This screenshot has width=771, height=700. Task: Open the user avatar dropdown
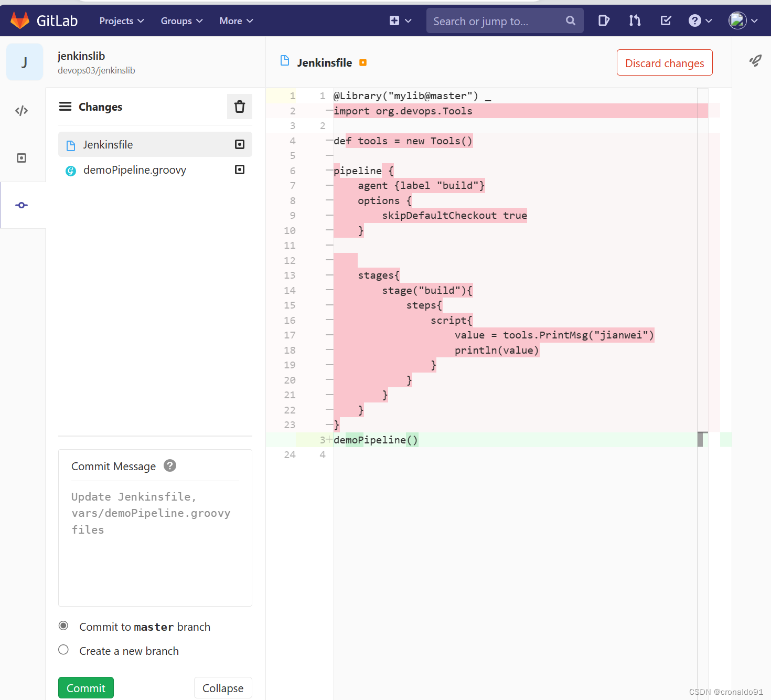(x=743, y=20)
